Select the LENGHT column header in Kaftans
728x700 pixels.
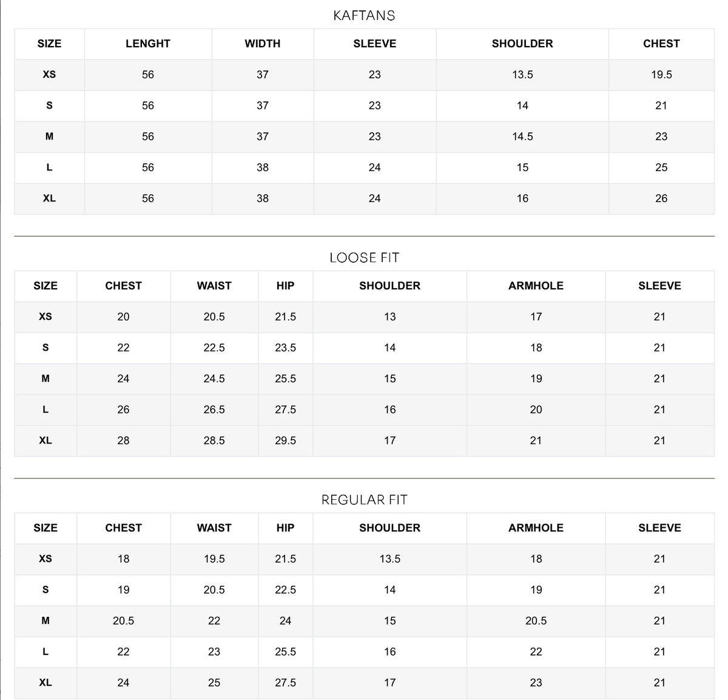(x=148, y=44)
